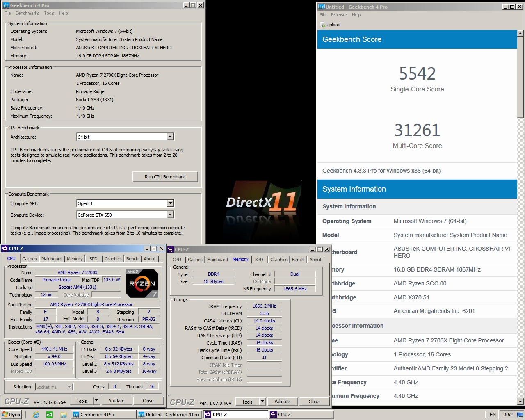
Task: Open About tab in the CPU-tab CPU-Z window
Action: click(x=150, y=259)
